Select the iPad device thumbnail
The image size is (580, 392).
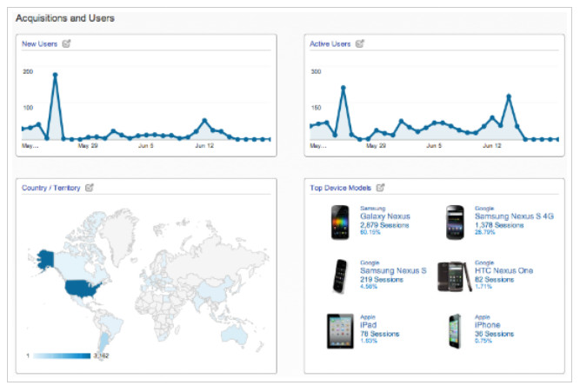[x=339, y=330]
